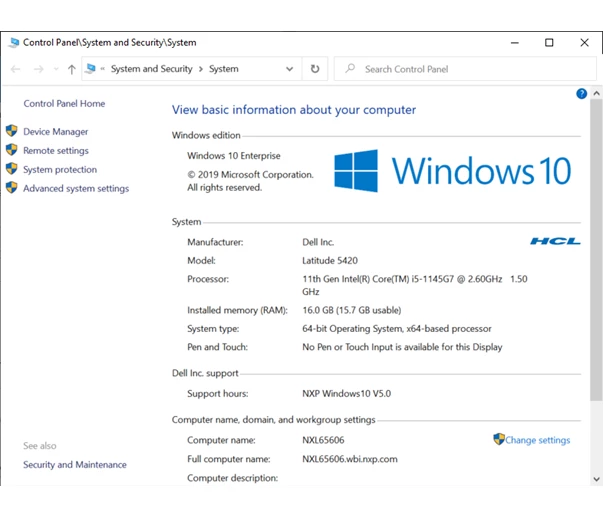
Task: Open Control Panel Home
Action: (x=64, y=103)
